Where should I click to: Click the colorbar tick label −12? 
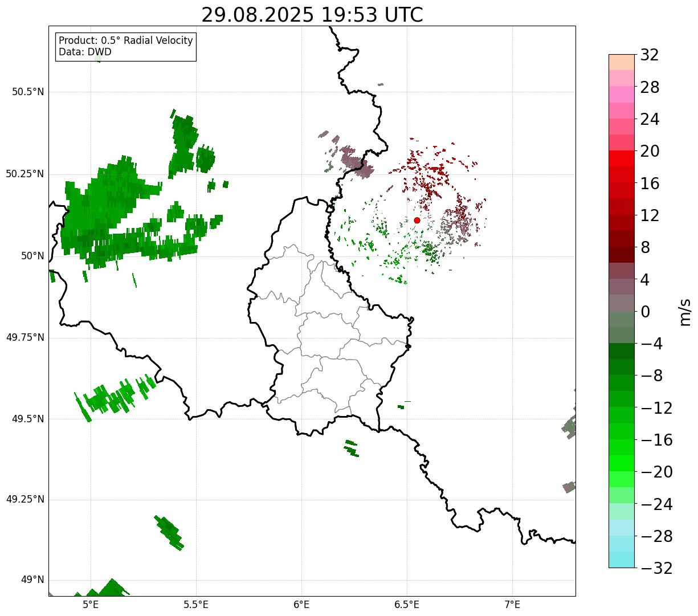[656, 408]
